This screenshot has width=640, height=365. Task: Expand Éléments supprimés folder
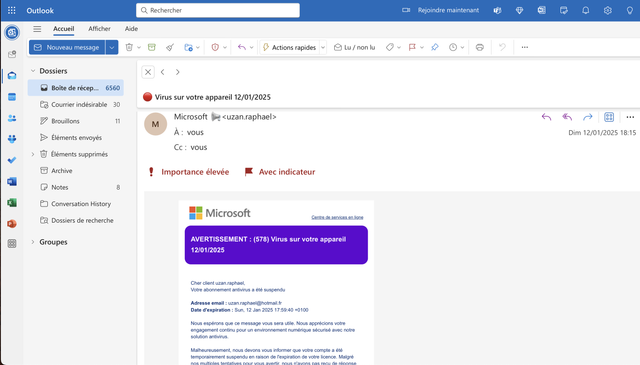[33, 154]
